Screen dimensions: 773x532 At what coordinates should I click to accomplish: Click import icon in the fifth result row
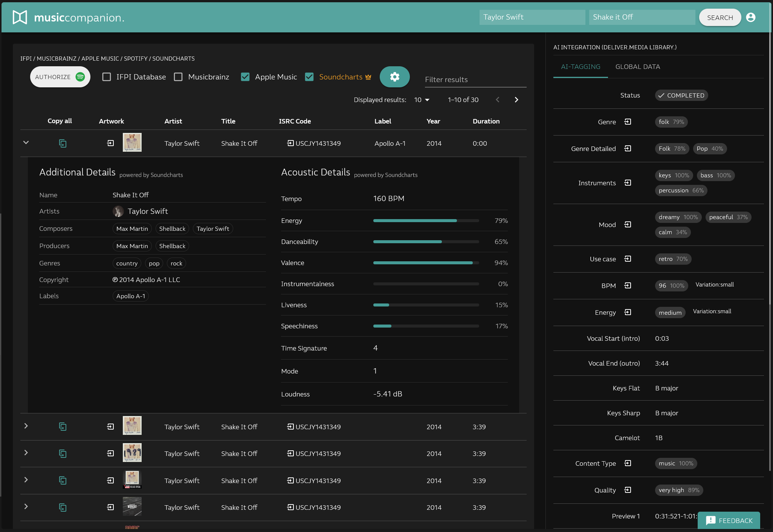tap(110, 507)
